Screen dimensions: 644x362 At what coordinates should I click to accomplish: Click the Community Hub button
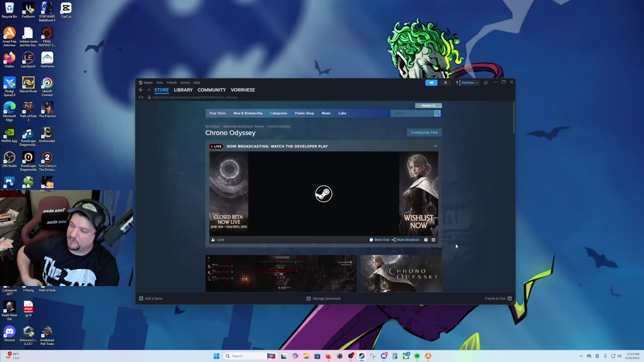[424, 132]
